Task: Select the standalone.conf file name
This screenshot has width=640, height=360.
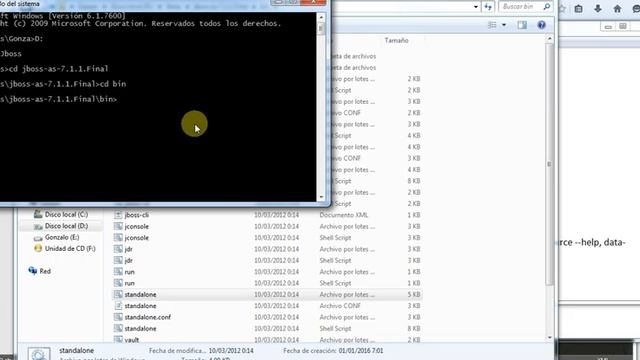Action: pyautogui.click(x=148, y=317)
